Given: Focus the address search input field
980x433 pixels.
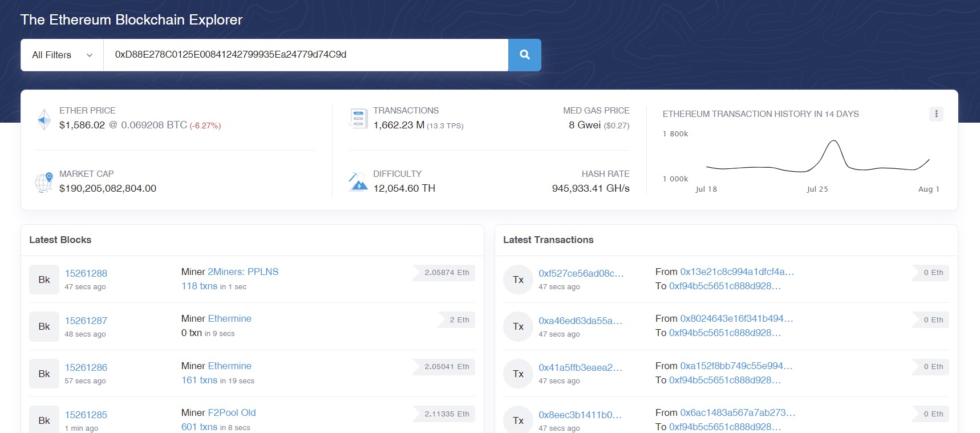Looking at the screenshot, I should pos(306,55).
